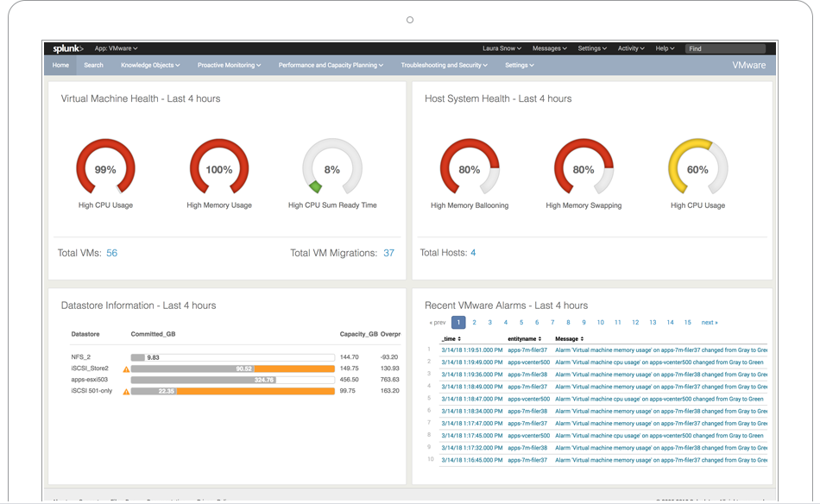Open the Total Hosts count 4
Viewport: 820px width, 504px height.
tap(473, 253)
